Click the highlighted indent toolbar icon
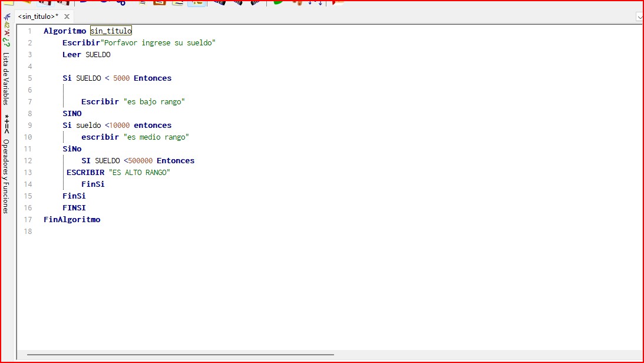The width and height of the screenshot is (644, 363). pyautogui.click(x=196, y=2)
